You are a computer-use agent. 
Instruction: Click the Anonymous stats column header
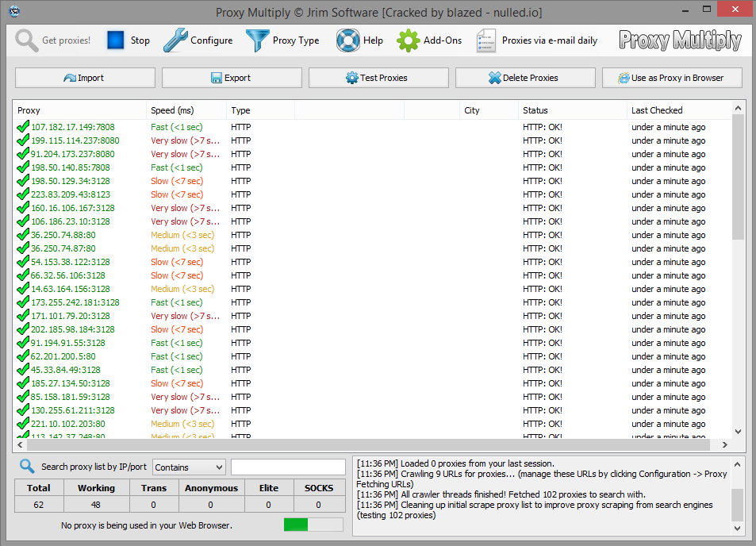click(211, 488)
